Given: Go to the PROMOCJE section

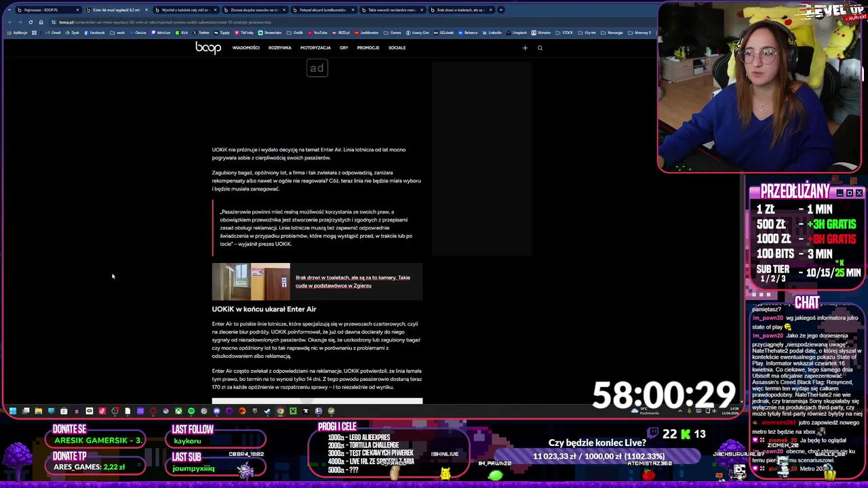Looking at the screenshot, I should point(368,48).
